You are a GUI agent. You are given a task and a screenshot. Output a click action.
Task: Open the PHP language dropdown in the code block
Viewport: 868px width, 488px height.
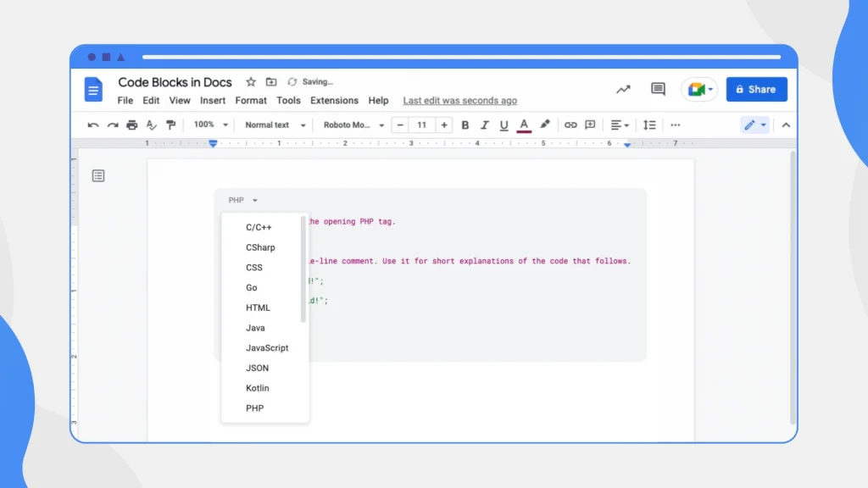[x=241, y=199]
